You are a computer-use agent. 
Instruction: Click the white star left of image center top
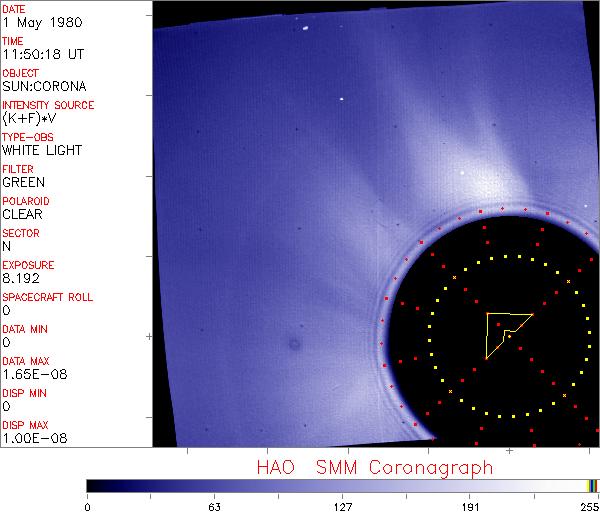click(341, 99)
